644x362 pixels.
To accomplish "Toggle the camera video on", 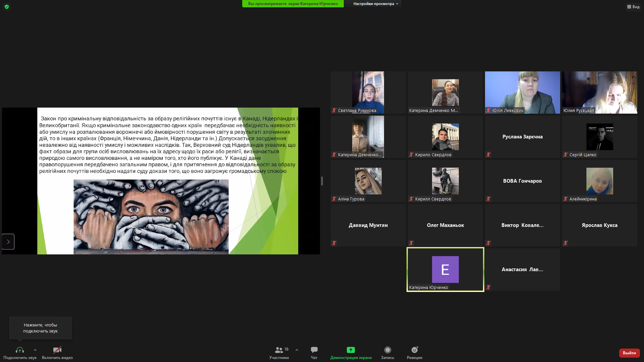I will (x=57, y=350).
